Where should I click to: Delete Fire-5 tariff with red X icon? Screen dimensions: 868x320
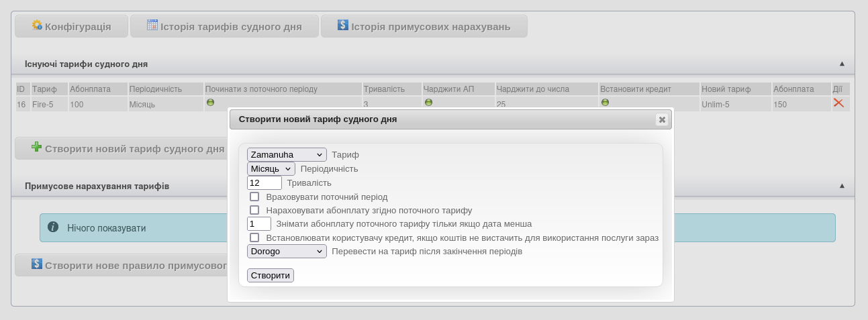point(838,103)
